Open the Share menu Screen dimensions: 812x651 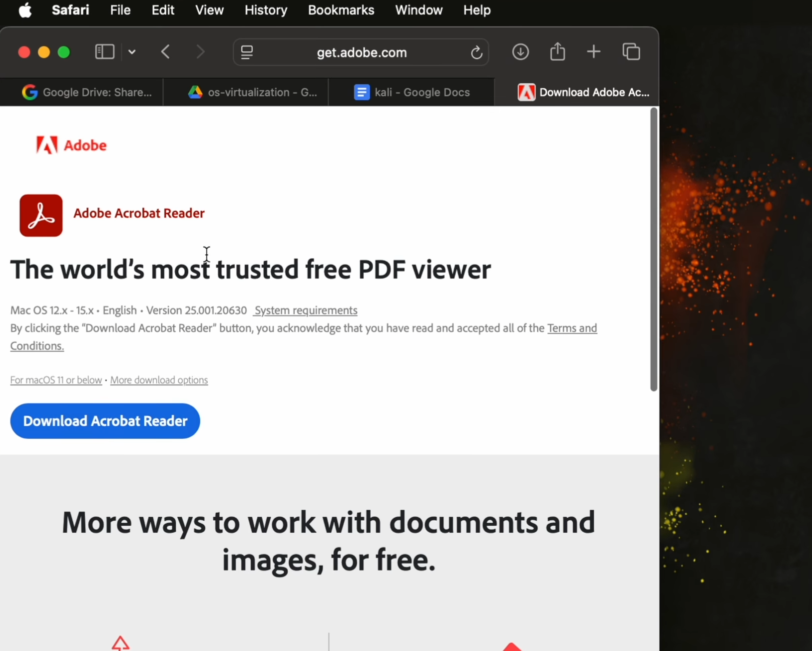coord(557,51)
